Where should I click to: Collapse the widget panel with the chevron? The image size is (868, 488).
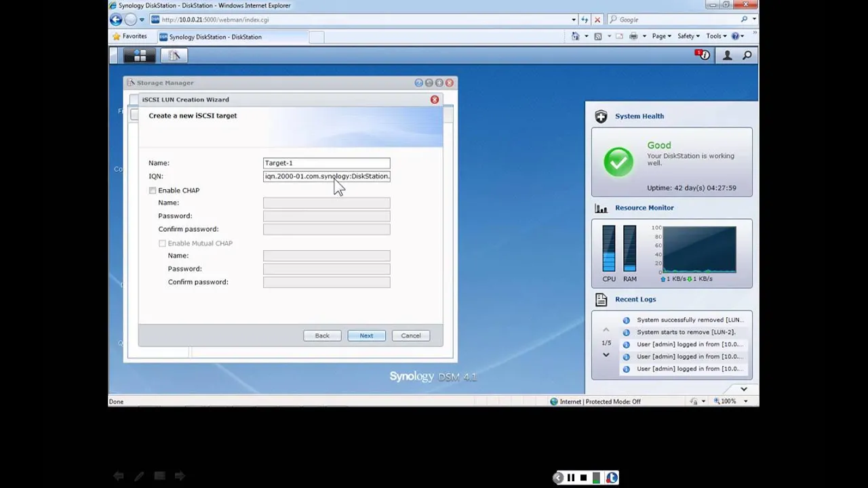tap(744, 389)
